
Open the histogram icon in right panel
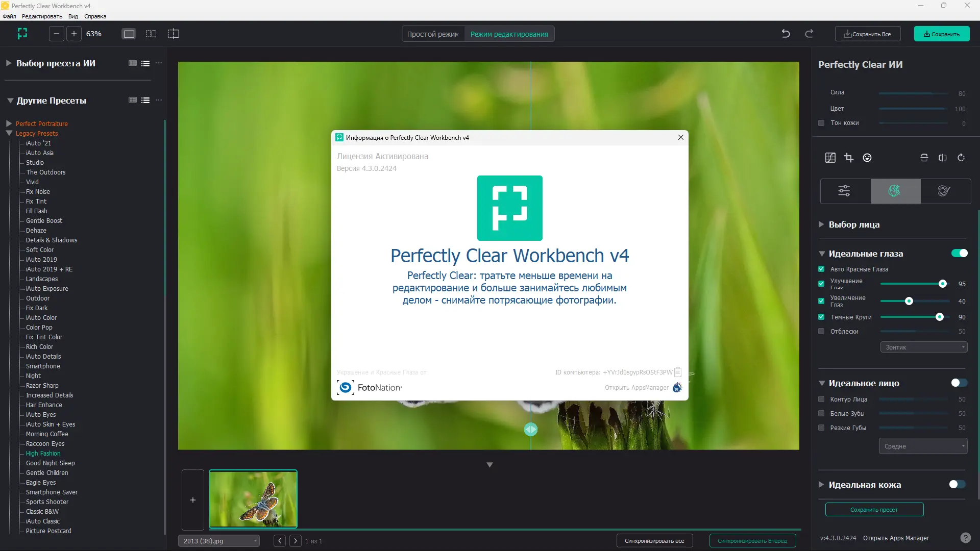(x=830, y=158)
